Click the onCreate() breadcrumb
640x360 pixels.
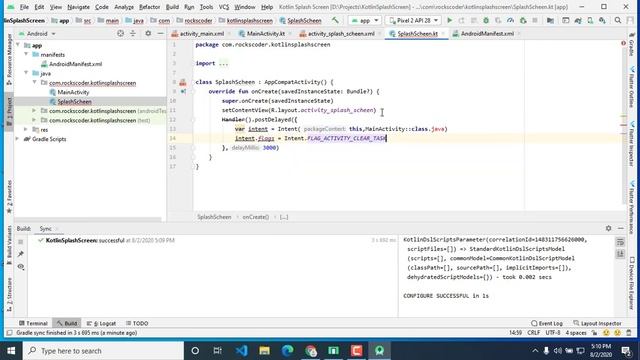(256, 217)
